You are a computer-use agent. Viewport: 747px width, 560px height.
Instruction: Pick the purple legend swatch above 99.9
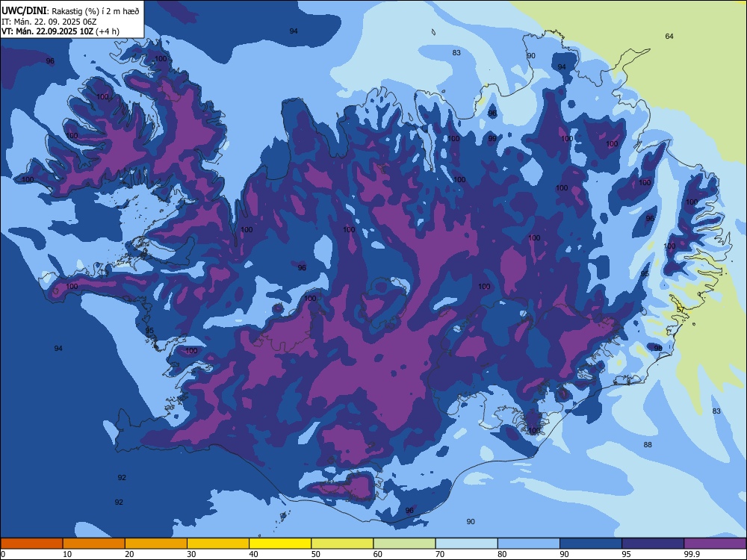[715, 544]
